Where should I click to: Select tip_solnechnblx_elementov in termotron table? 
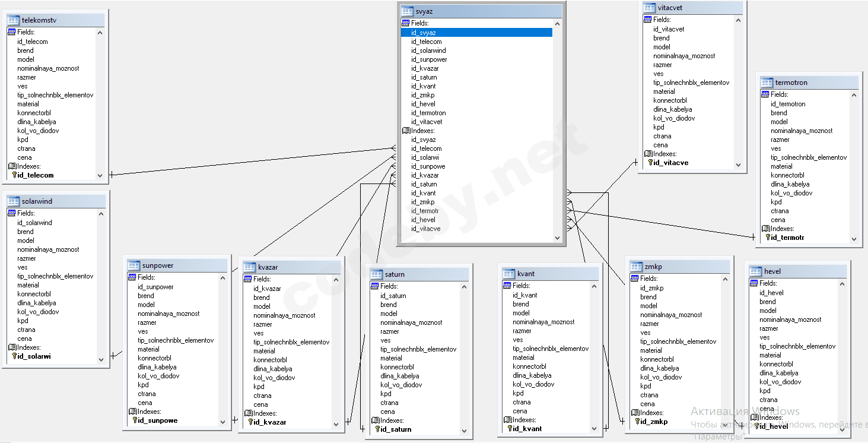[x=808, y=157]
